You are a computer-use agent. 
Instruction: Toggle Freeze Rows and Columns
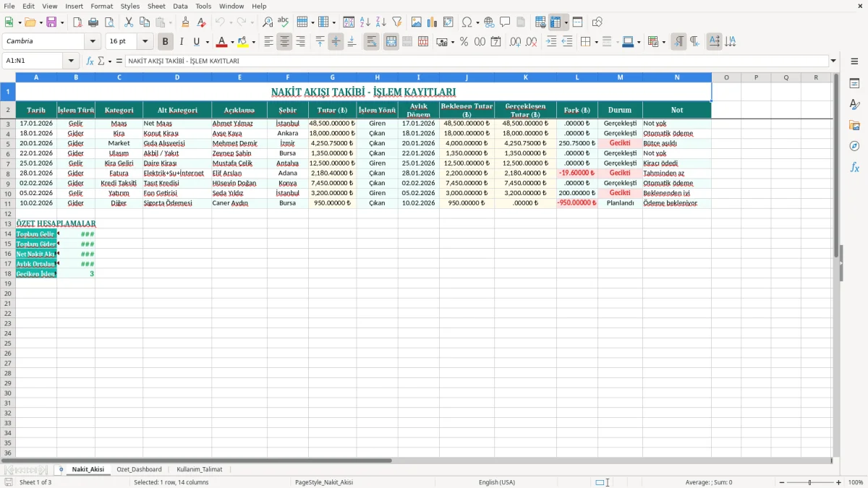556,22
